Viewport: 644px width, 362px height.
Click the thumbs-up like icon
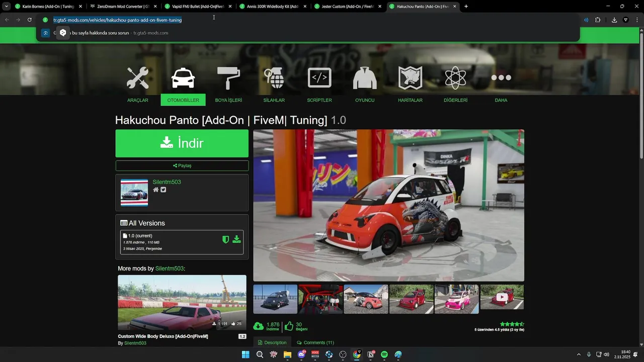pyautogui.click(x=289, y=326)
